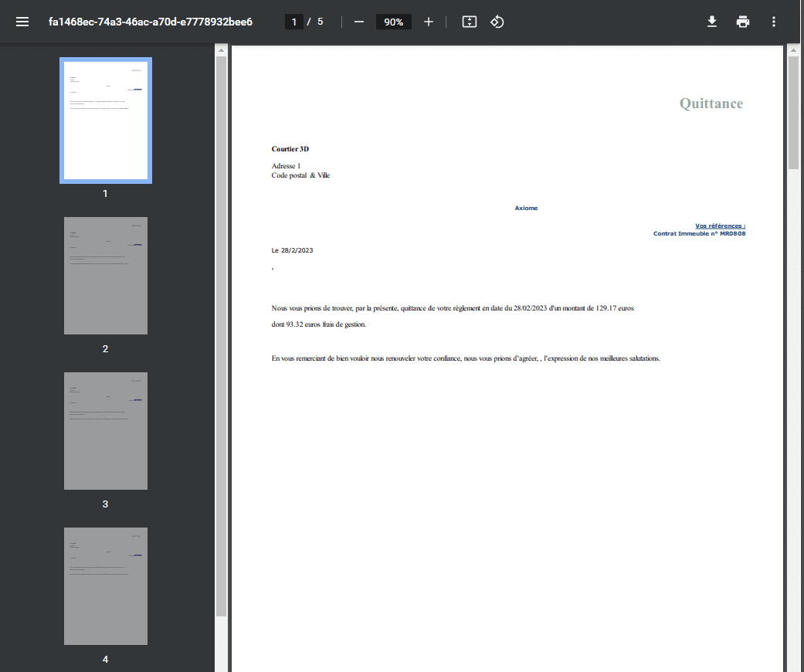Viewport: 804px width, 672px height.
Task: Click the 90% zoom level field
Action: (x=394, y=22)
